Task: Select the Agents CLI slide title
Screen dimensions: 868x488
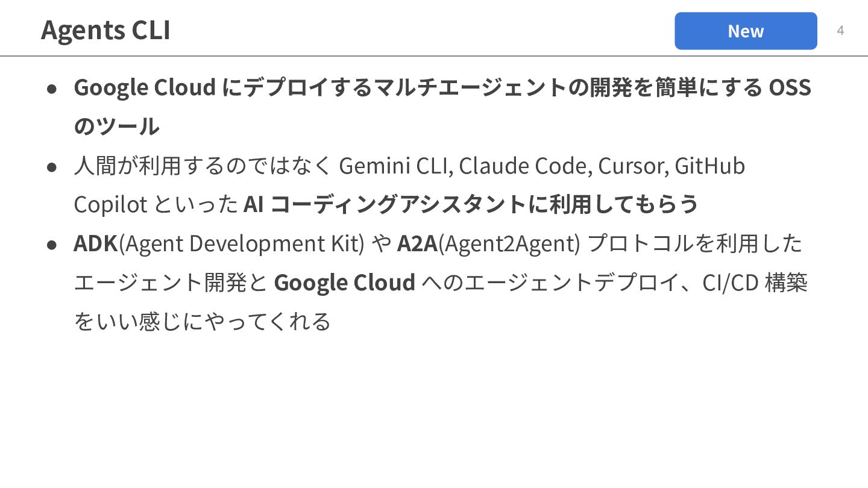Action: pyautogui.click(x=105, y=30)
